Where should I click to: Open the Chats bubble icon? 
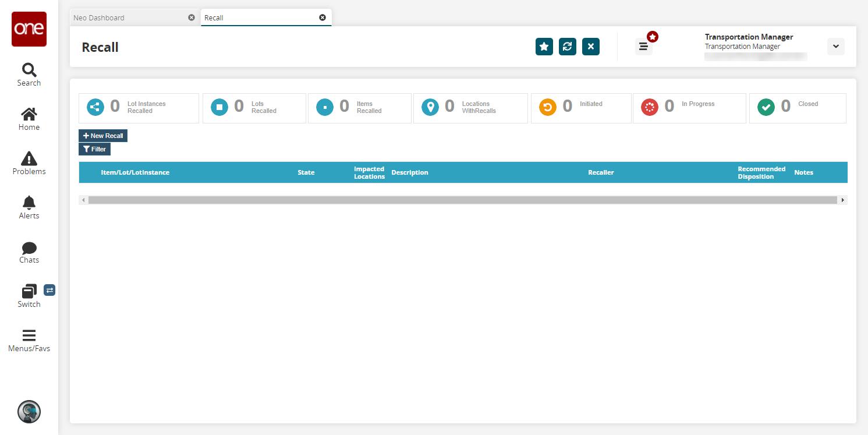click(29, 248)
